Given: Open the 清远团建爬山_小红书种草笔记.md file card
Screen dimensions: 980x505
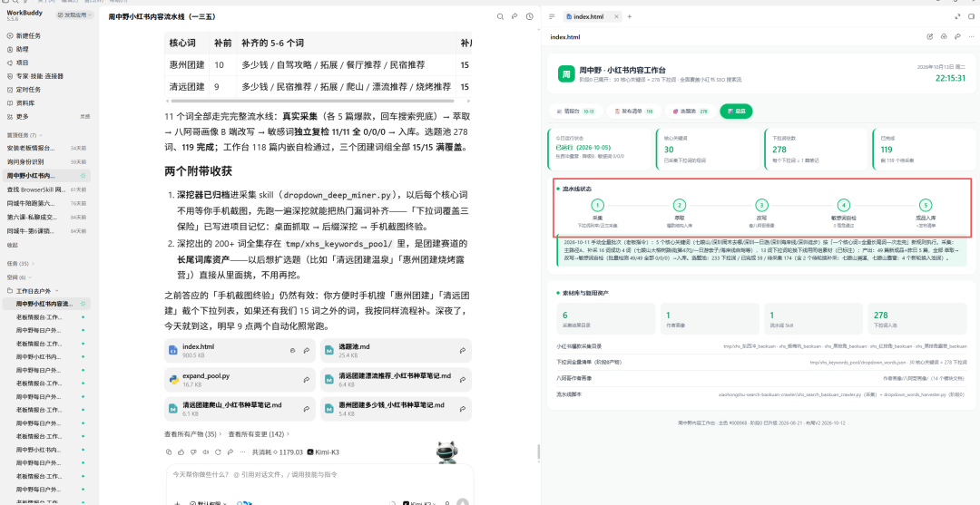Looking at the screenshot, I should 240,409.
